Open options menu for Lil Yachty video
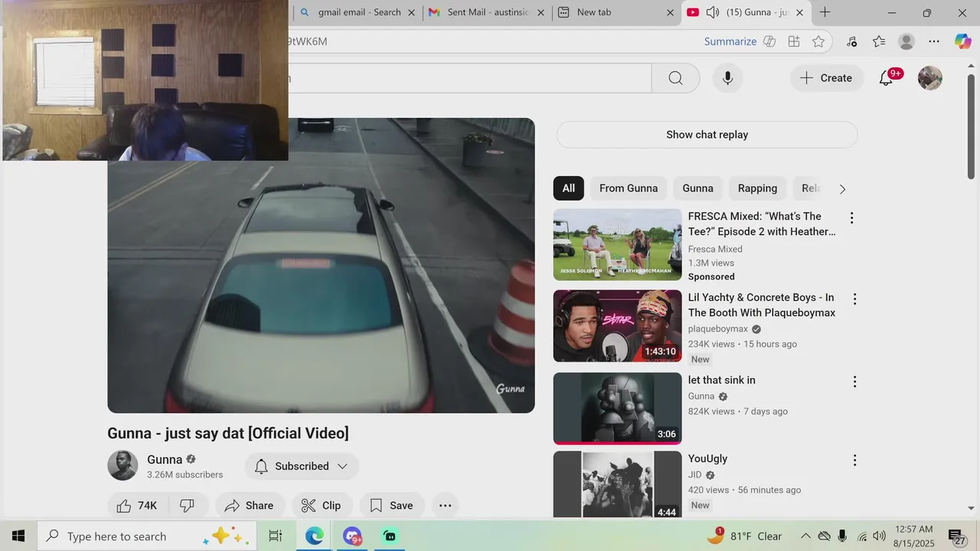This screenshot has width=980, height=551. (x=854, y=299)
